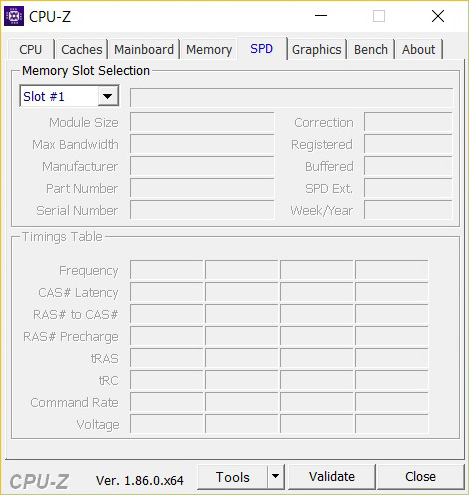Click the CPU-Z logo in the footer

pos(39,481)
